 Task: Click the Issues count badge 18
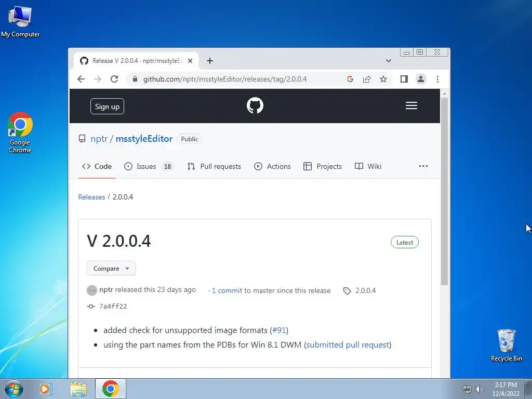coord(167,167)
